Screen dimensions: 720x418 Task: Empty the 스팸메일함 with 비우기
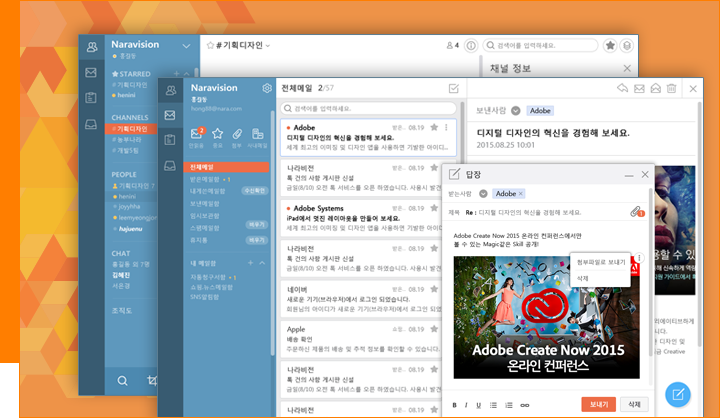click(257, 225)
